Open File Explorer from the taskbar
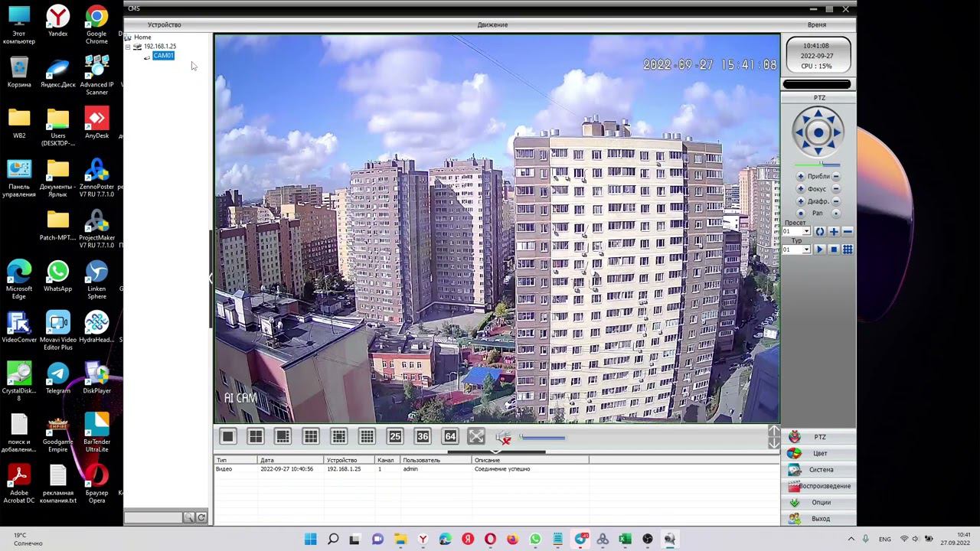The image size is (980, 551). 400,540
